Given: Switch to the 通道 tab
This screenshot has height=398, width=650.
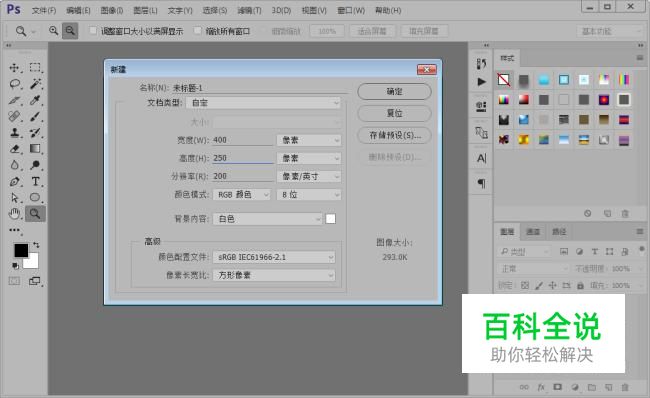Looking at the screenshot, I should 533,232.
